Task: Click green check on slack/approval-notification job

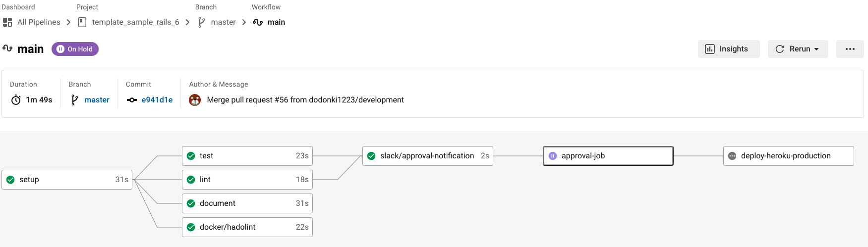Action: 371,156
